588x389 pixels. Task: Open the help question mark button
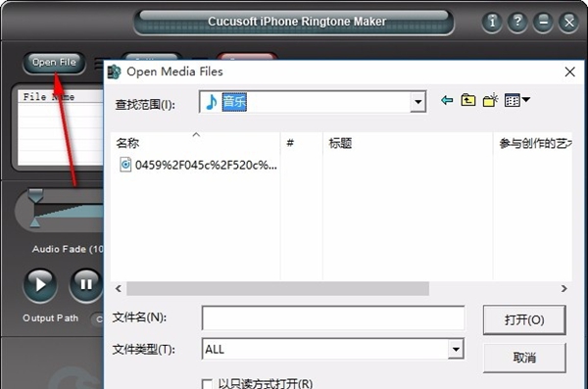[x=517, y=23]
